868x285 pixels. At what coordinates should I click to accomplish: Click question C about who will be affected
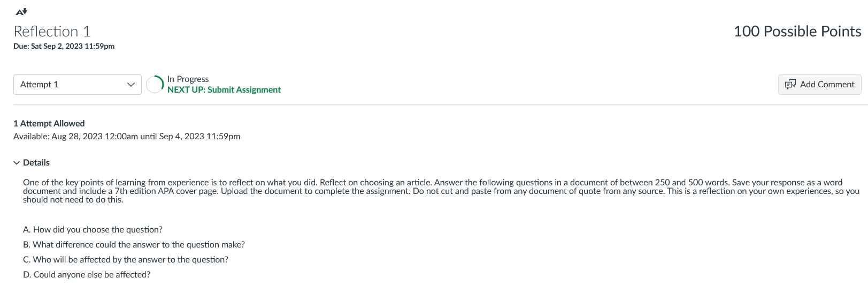coord(126,260)
